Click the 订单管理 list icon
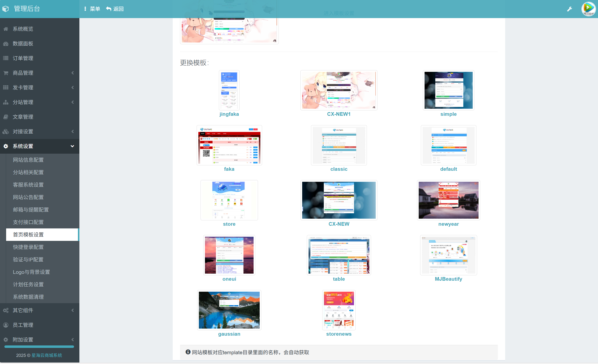 coord(6,58)
